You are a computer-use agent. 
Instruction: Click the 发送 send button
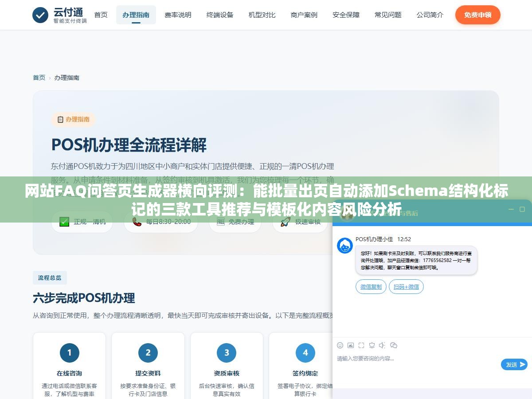point(514,364)
